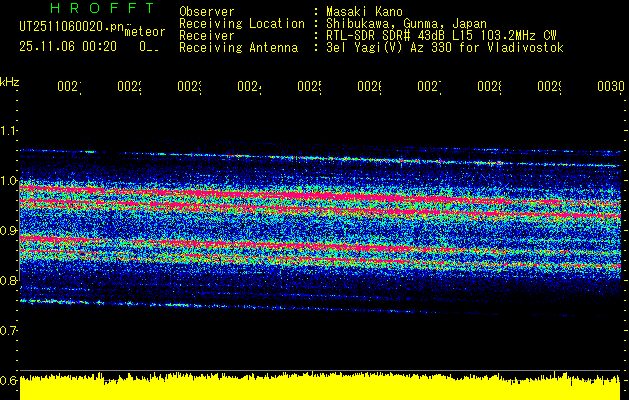Select location Shibukawa, Gunma, Japan
This screenshot has height=400, width=629.
pyautogui.click(x=406, y=24)
